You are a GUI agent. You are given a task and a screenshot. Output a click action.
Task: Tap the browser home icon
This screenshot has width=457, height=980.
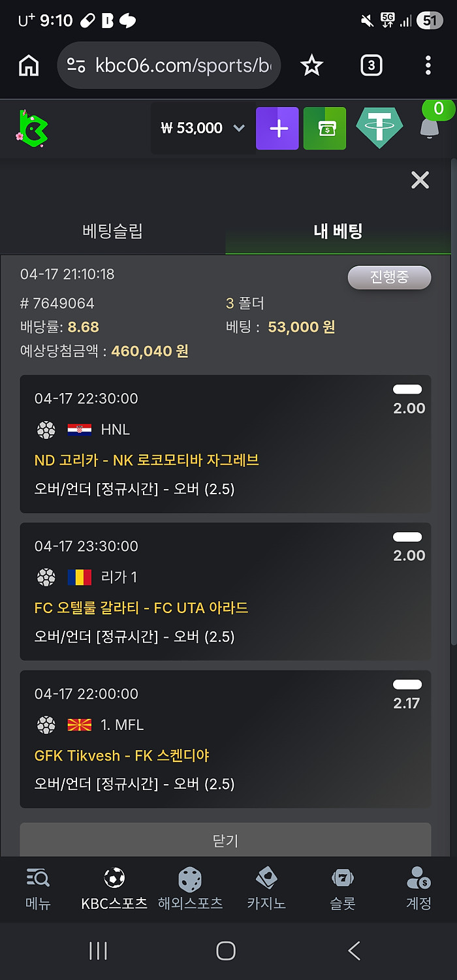tap(29, 65)
